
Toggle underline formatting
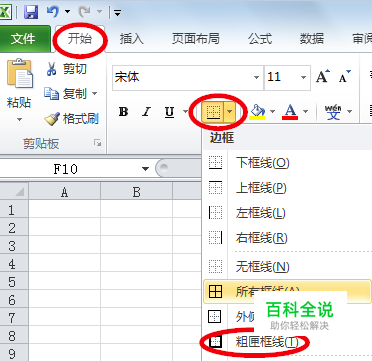[x=169, y=112]
